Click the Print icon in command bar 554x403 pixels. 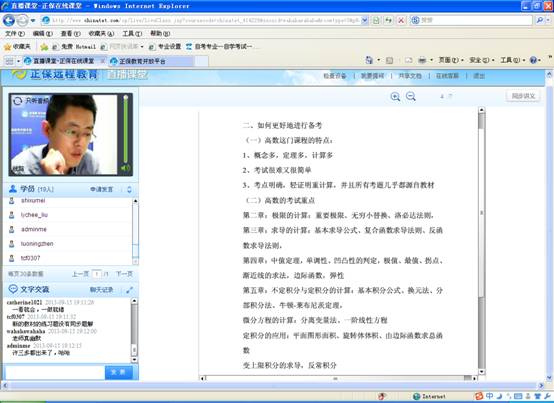coord(422,60)
